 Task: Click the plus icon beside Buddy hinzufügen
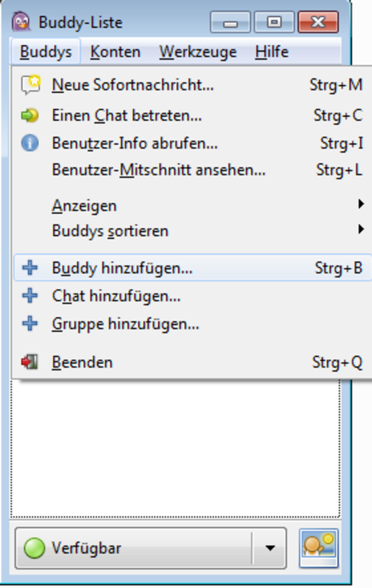30,268
